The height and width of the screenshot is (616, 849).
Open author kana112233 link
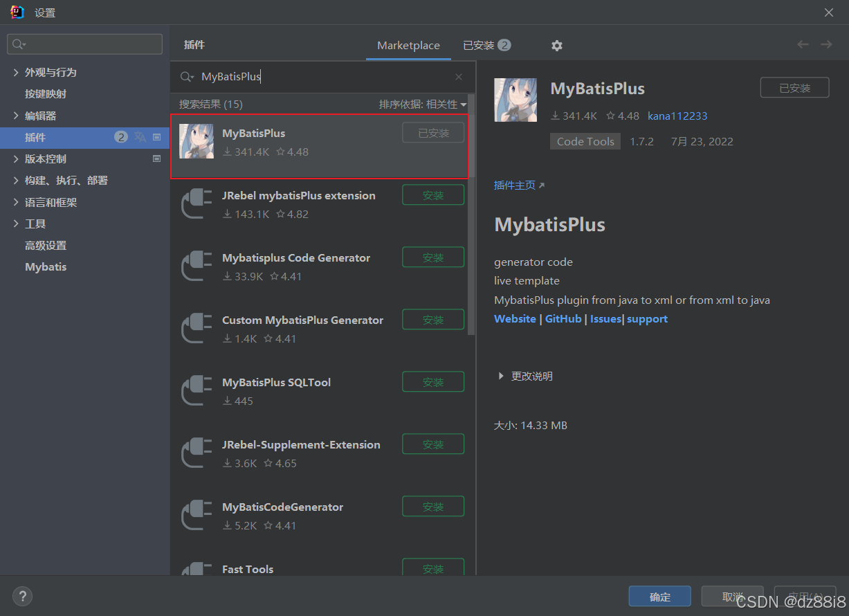click(677, 116)
